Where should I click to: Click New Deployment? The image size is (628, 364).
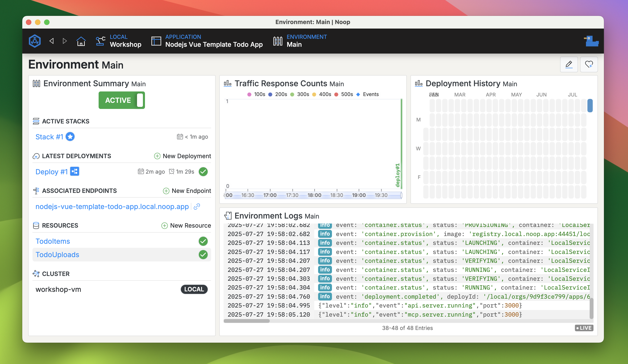182,156
